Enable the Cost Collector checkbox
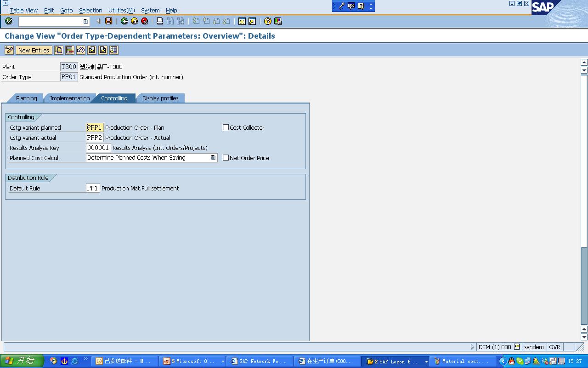588x368 pixels. tap(226, 127)
